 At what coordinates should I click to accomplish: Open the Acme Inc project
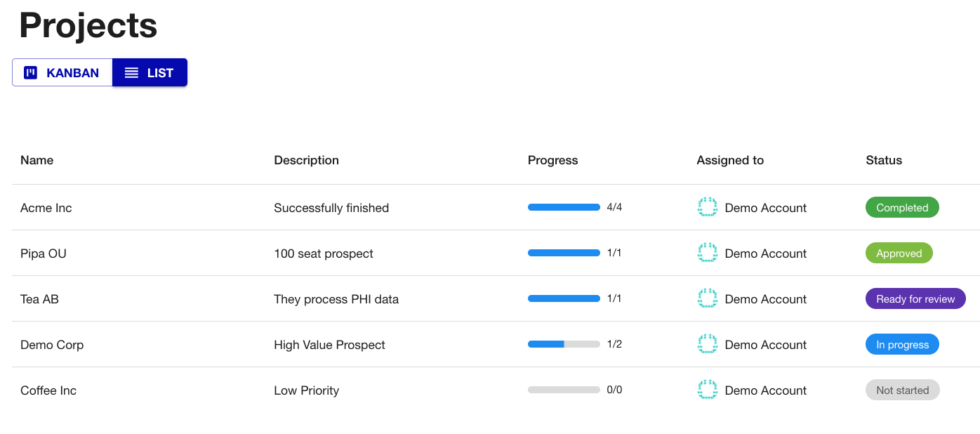tap(46, 208)
